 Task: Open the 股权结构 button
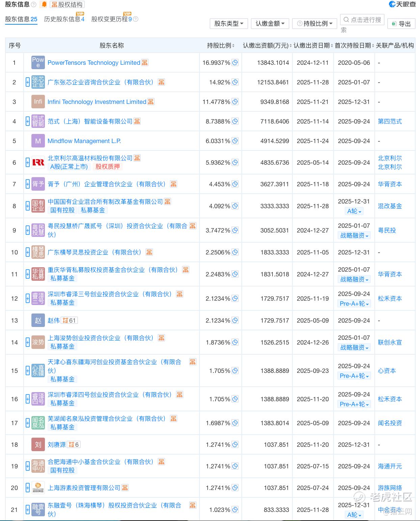(67, 4)
